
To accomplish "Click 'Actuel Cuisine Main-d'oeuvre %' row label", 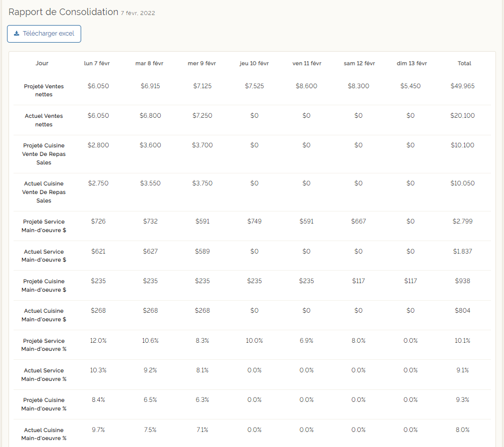I will 44,434.
